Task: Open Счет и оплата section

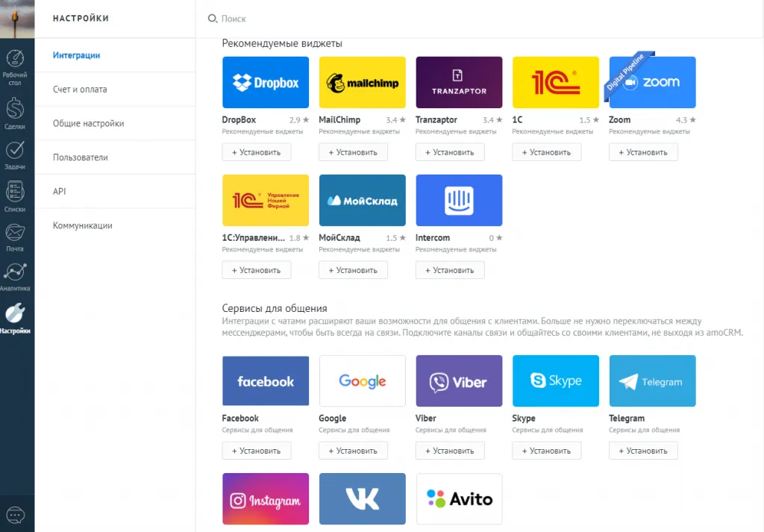Action: pos(80,89)
